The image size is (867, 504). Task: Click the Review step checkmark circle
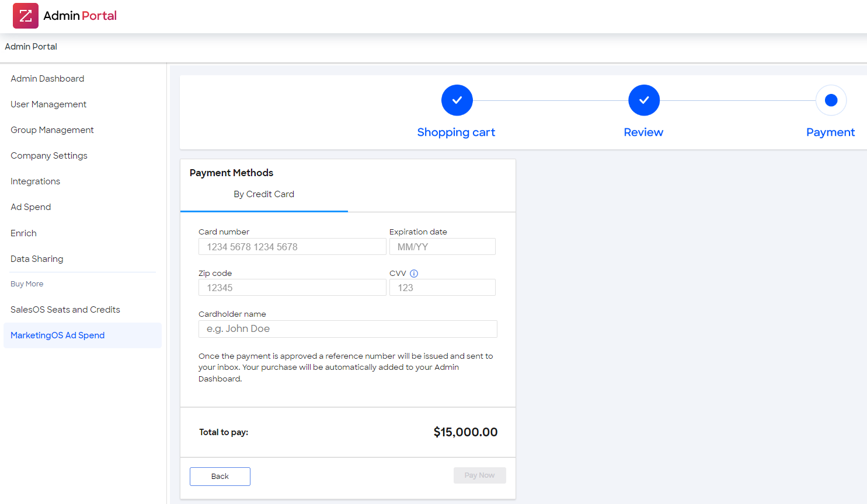point(643,100)
